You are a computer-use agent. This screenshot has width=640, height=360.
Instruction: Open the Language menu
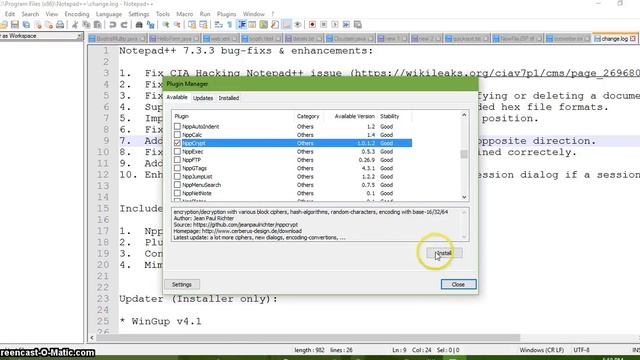(x=109, y=14)
